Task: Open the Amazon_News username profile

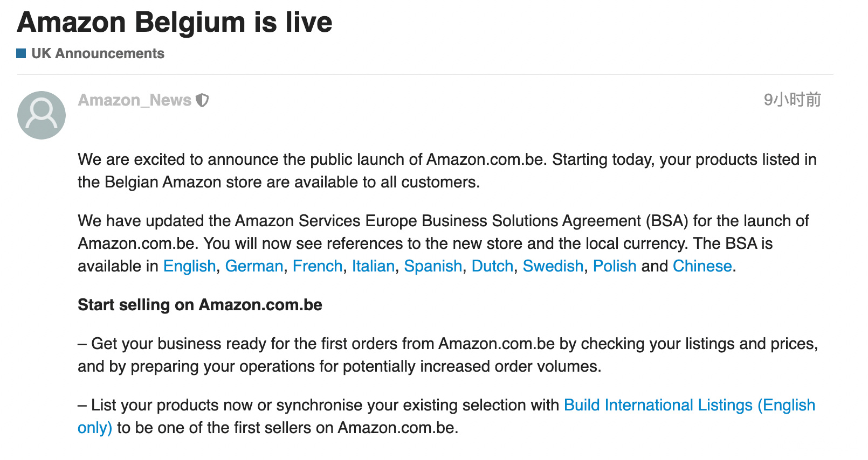Action: click(135, 100)
